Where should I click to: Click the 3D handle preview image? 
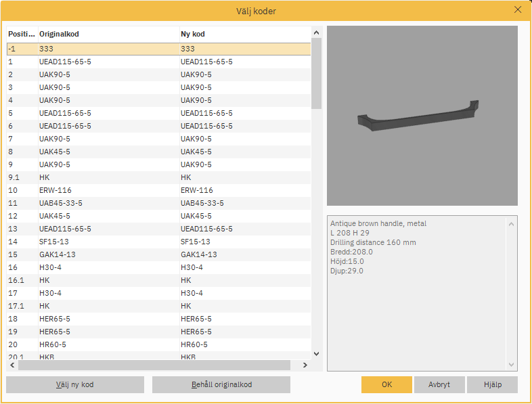coord(422,116)
